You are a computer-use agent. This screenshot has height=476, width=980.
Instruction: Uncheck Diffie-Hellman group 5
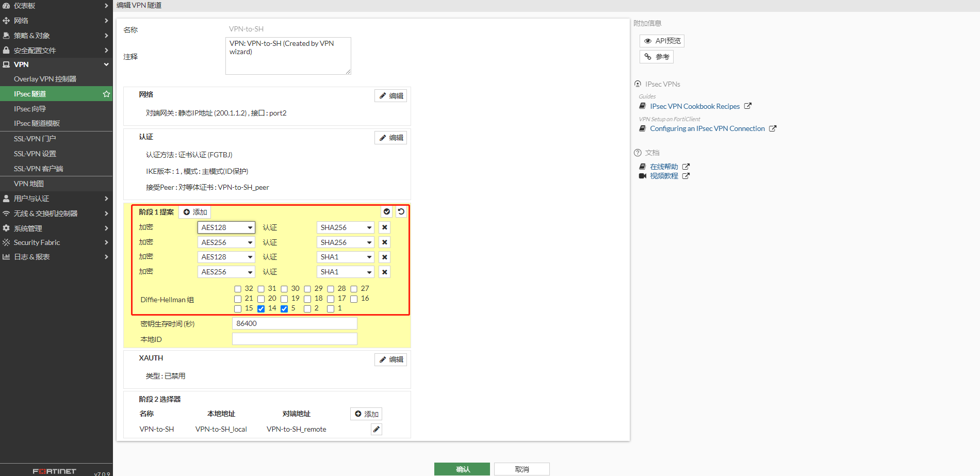(x=284, y=308)
